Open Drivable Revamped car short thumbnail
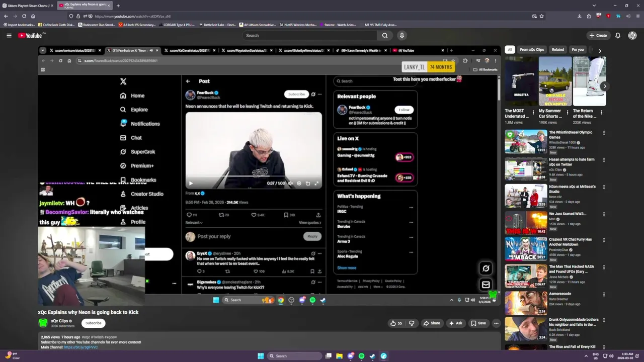Screen dimensions: 644x362 click(555, 81)
